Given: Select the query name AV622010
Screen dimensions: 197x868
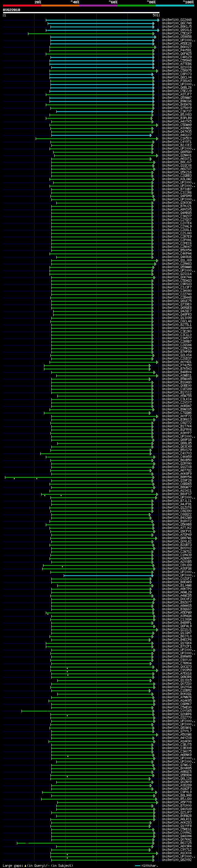Looking at the screenshot, I should [x=11, y=10].
